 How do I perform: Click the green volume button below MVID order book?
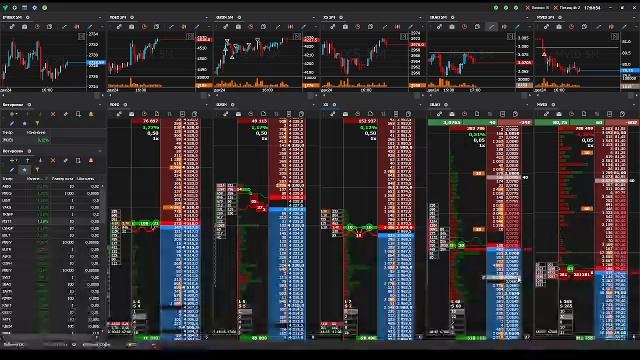[584, 338]
